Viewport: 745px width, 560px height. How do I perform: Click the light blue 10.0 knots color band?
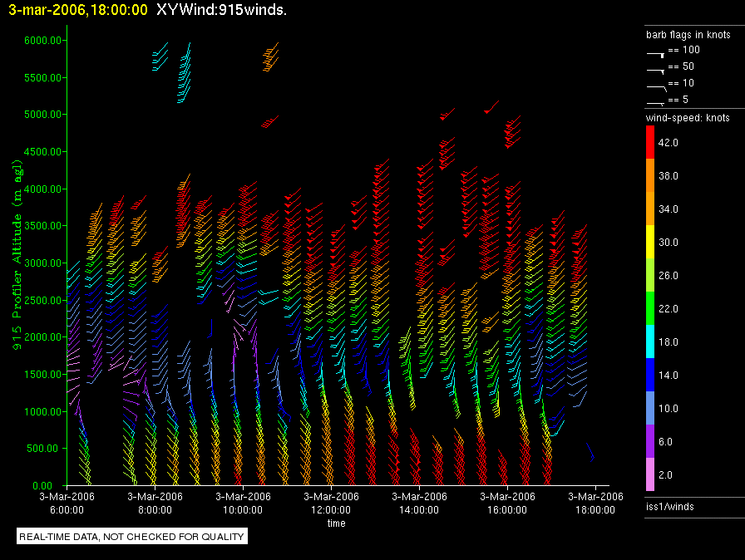click(x=650, y=408)
